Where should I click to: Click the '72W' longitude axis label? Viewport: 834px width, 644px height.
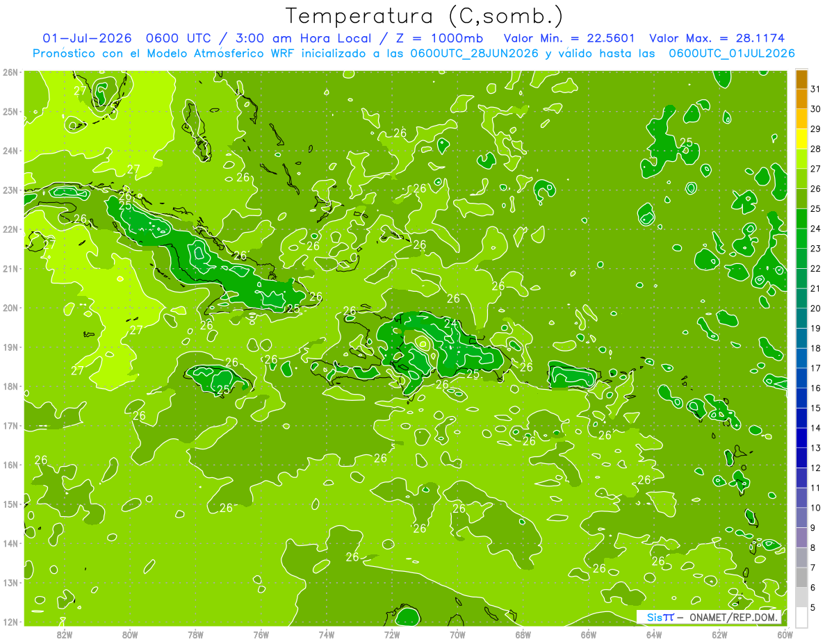coord(392,634)
